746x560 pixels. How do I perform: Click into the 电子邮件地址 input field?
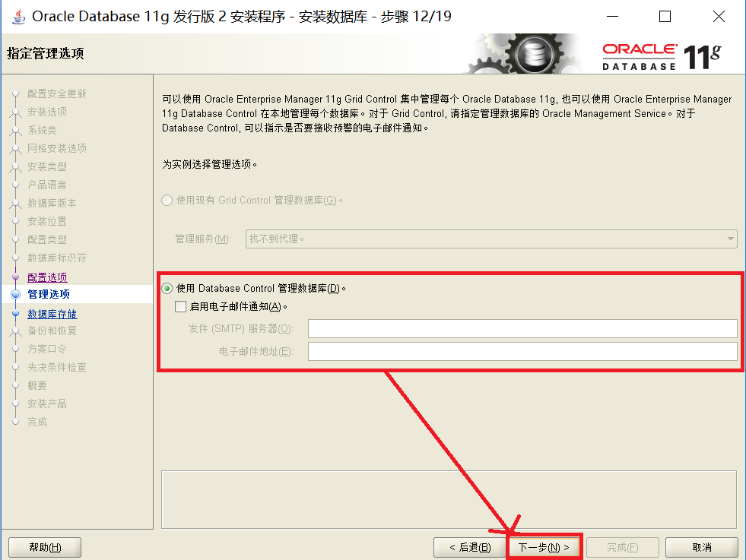pos(522,351)
